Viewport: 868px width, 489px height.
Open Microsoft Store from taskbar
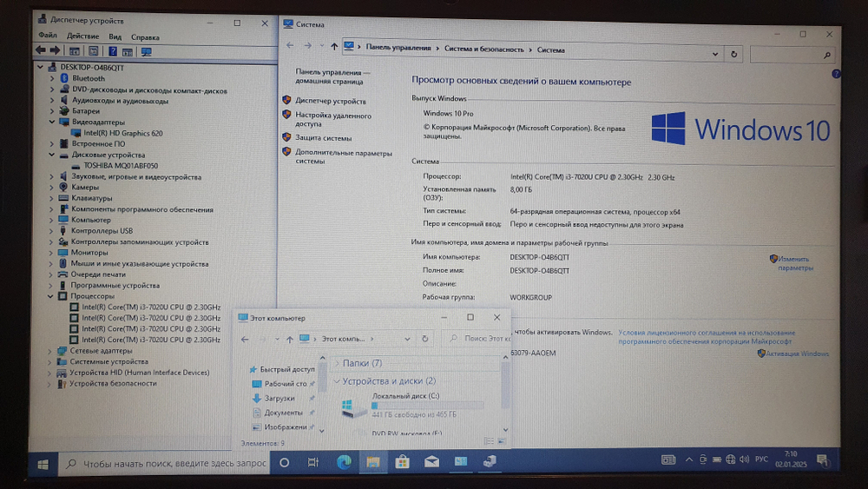coord(403,461)
